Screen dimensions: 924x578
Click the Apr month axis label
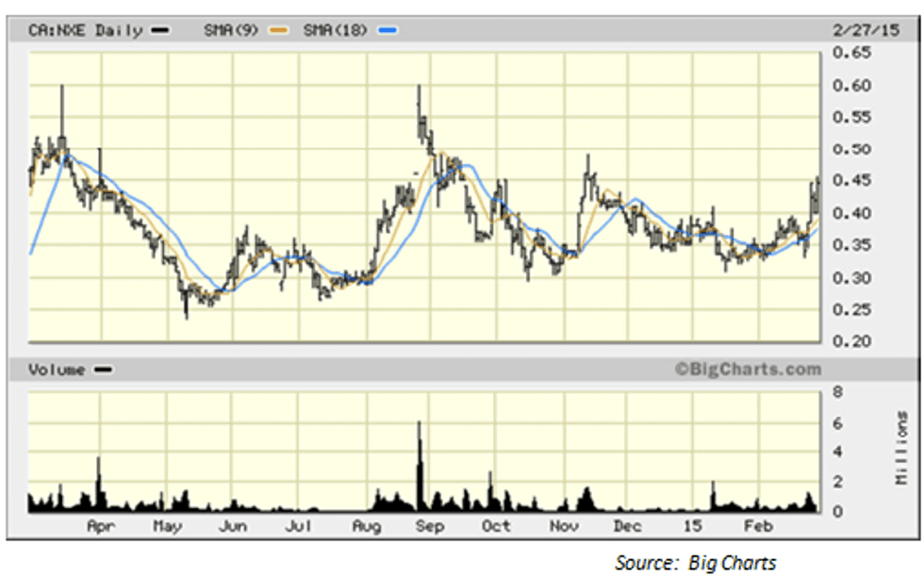[x=101, y=526]
